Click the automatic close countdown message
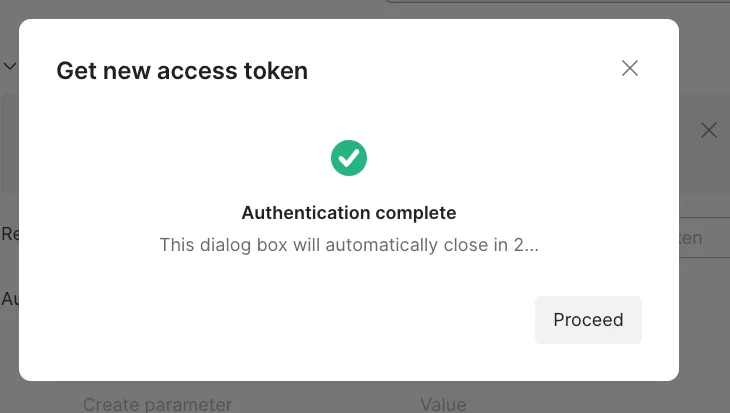Image resolution: width=730 pixels, height=413 pixels. [349, 245]
